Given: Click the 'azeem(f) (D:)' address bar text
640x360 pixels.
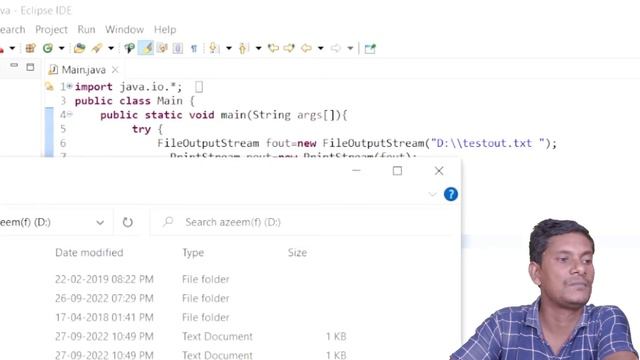Looking at the screenshot, I should tap(25, 222).
